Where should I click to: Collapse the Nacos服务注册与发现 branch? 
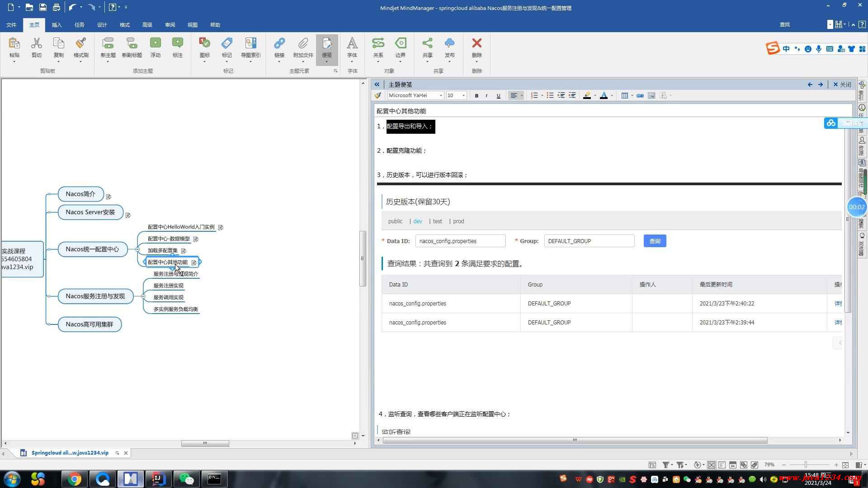click(143, 296)
